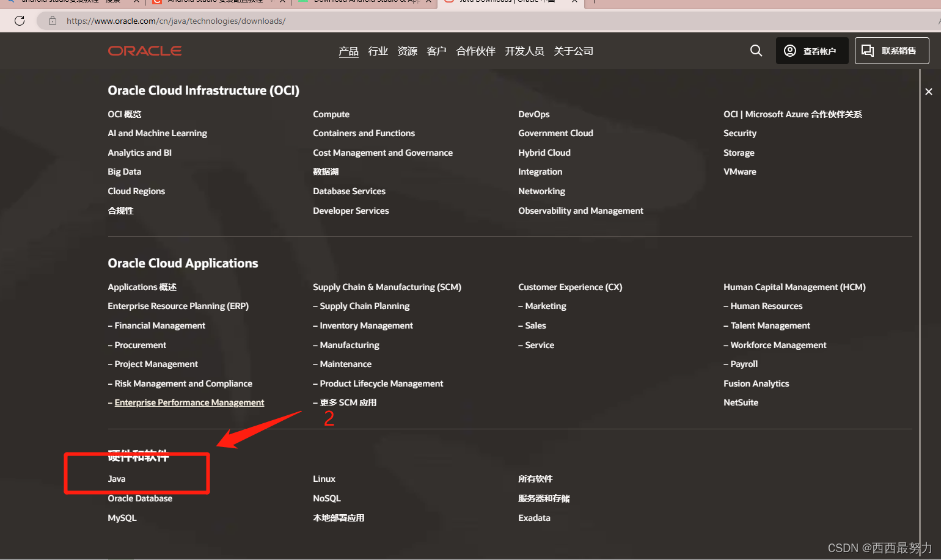The width and height of the screenshot is (941, 560).
Task: Open the Compute link
Action: (x=331, y=114)
